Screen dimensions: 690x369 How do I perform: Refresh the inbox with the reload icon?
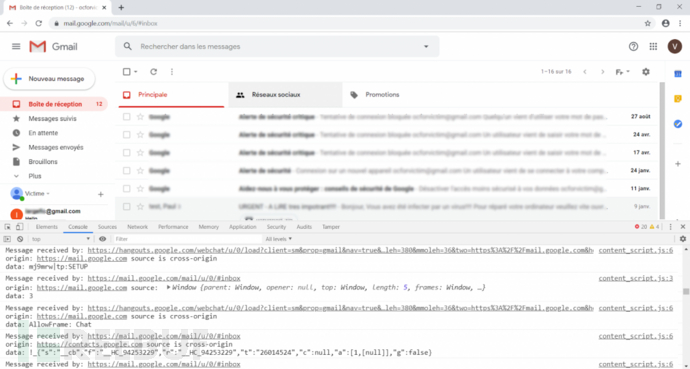(x=154, y=72)
